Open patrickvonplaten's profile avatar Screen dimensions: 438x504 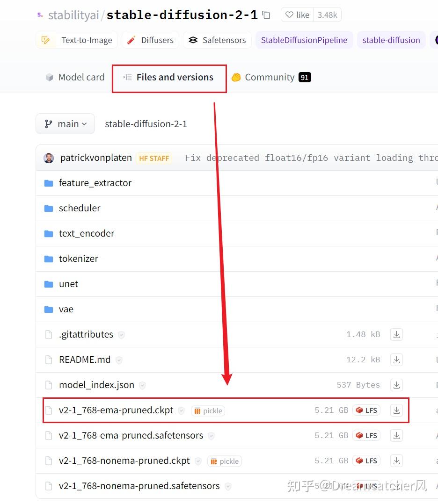[x=49, y=158]
